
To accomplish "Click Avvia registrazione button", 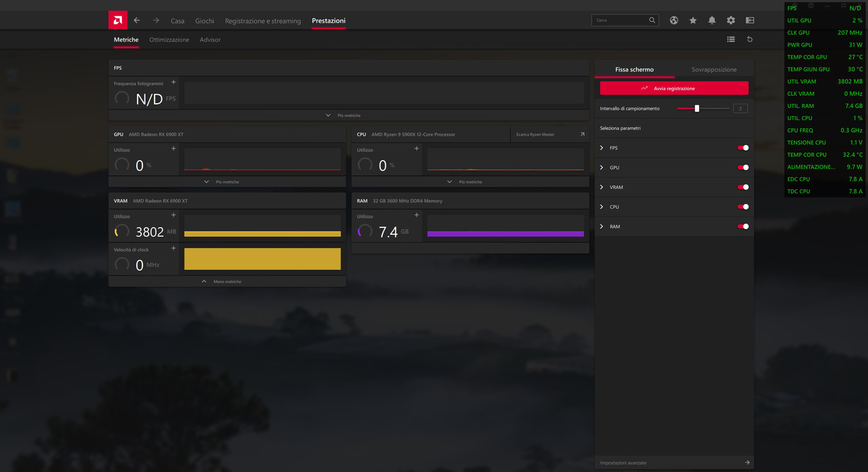I will pos(674,88).
